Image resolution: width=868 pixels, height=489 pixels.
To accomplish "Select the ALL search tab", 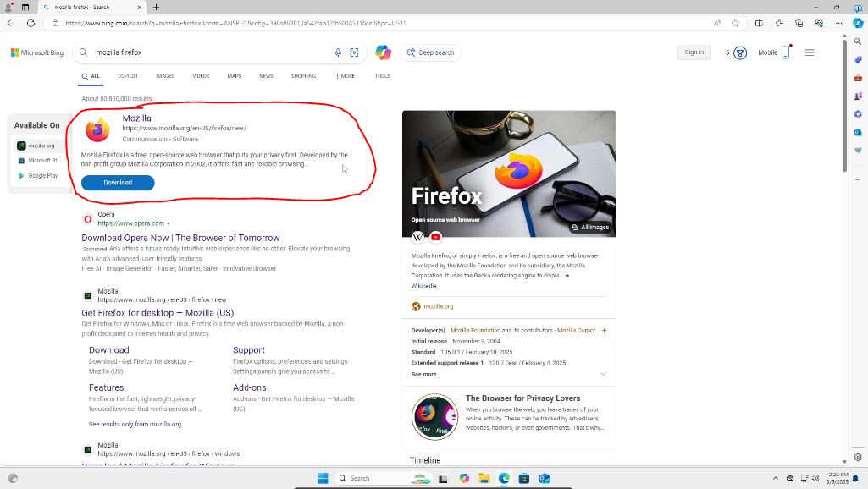I will (91, 76).
